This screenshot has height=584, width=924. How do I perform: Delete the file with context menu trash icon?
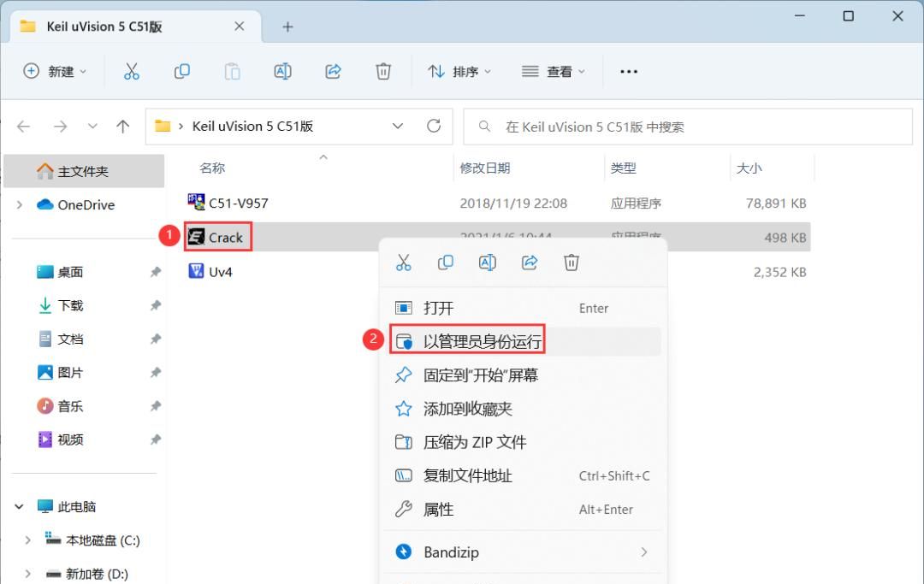(x=572, y=263)
